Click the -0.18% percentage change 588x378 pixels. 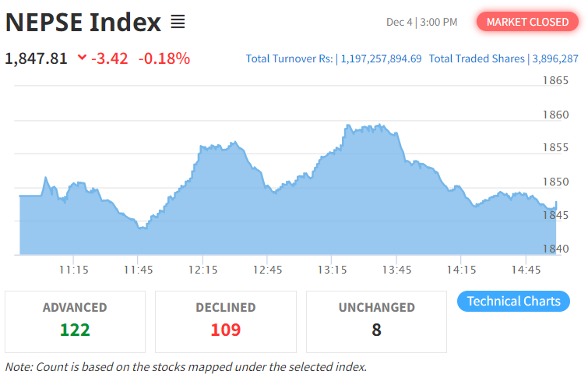(164, 58)
